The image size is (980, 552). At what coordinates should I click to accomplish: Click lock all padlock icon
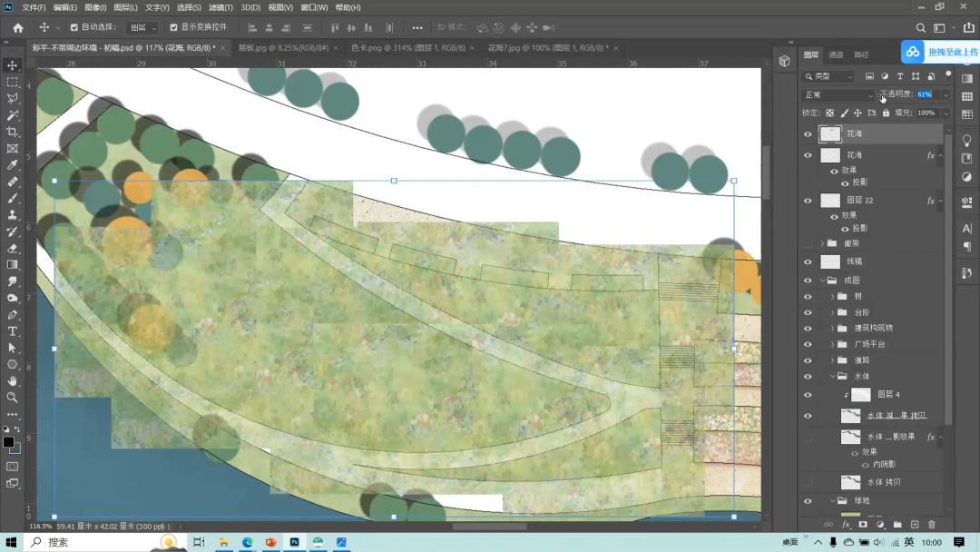pyautogui.click(x=886, y=113)
